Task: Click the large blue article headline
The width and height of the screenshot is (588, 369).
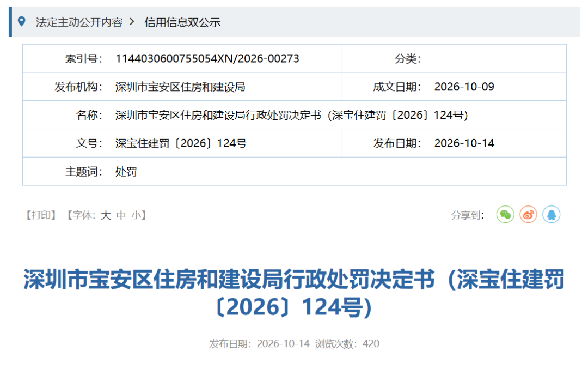Action: [x=294, y=293]
